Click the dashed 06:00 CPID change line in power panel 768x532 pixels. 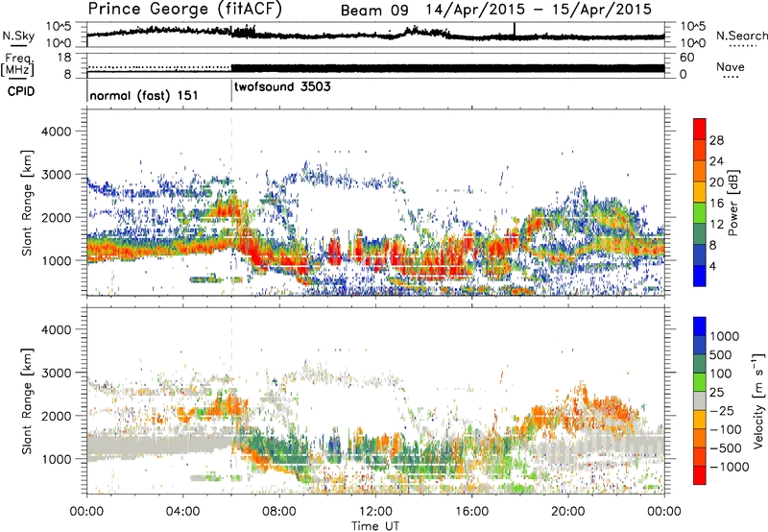(x=231, y=202)
